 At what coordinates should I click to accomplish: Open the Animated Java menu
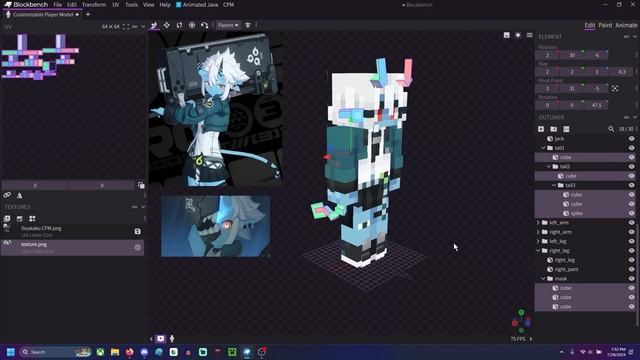pyautogui.click(x=197, y=5)
